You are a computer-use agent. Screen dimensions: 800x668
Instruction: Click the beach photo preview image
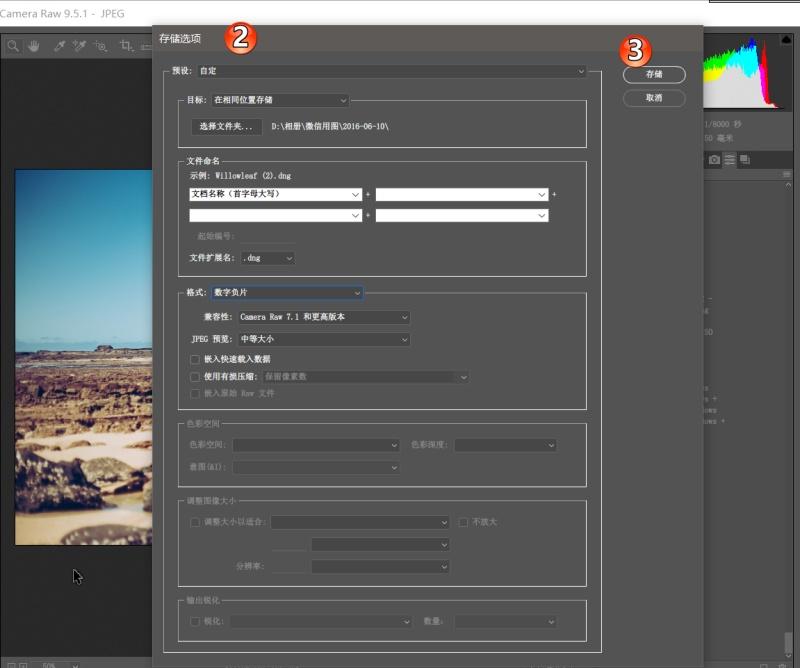[84, 357]
